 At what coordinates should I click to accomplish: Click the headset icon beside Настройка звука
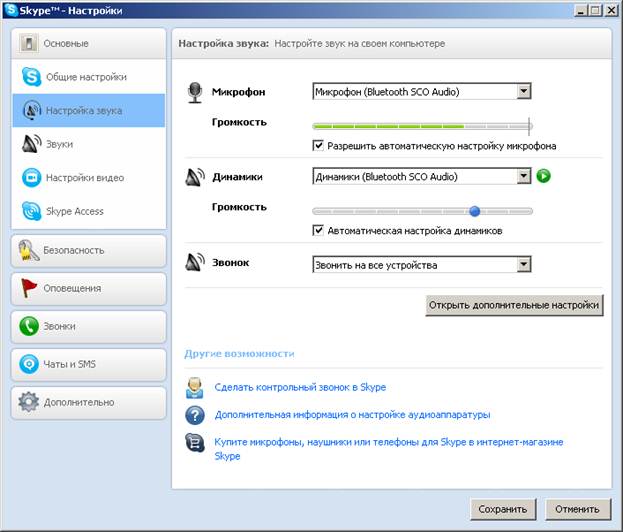point(32,110)
